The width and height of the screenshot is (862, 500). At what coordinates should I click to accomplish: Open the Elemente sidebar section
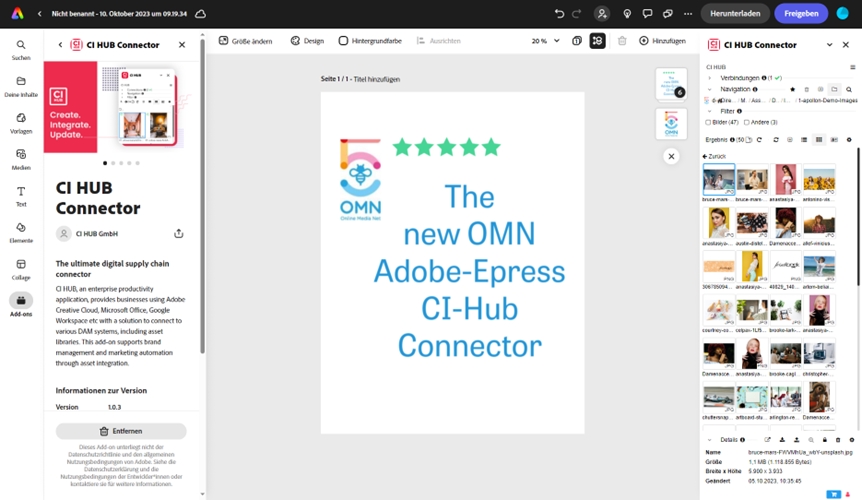click(21, 232)
